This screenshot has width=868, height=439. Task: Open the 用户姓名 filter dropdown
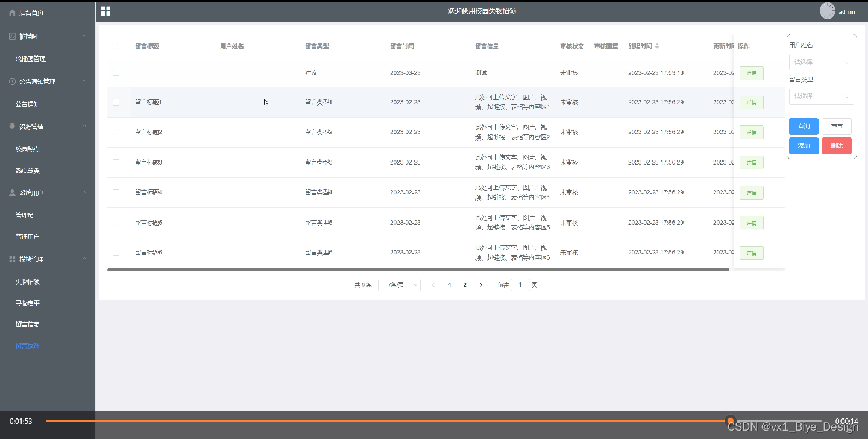point(822,62)
